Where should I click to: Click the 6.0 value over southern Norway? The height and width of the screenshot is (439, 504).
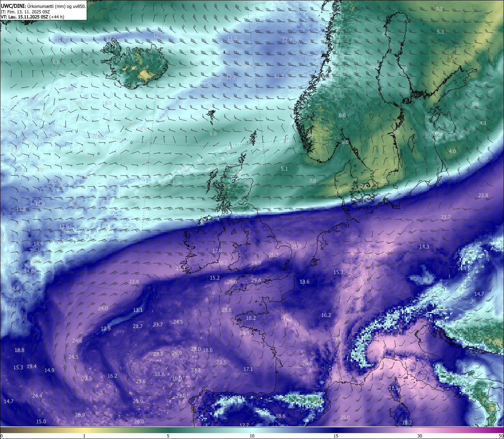[x=345, y=142]
